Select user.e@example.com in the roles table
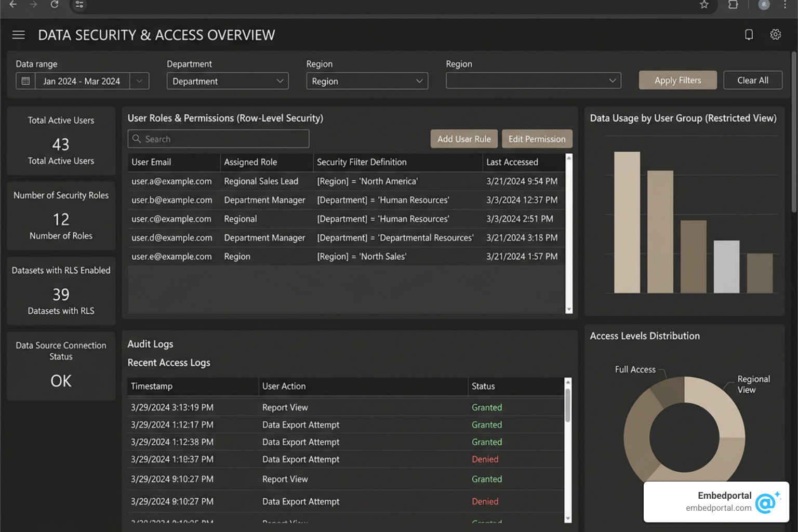Screen dimensions: 798x532 click(x=171, y=256)
